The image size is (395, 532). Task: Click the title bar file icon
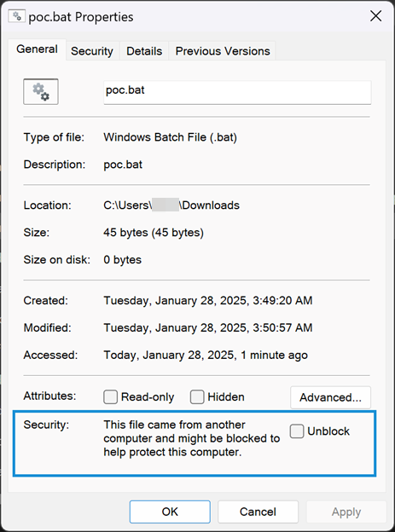[x=17, y=16]
